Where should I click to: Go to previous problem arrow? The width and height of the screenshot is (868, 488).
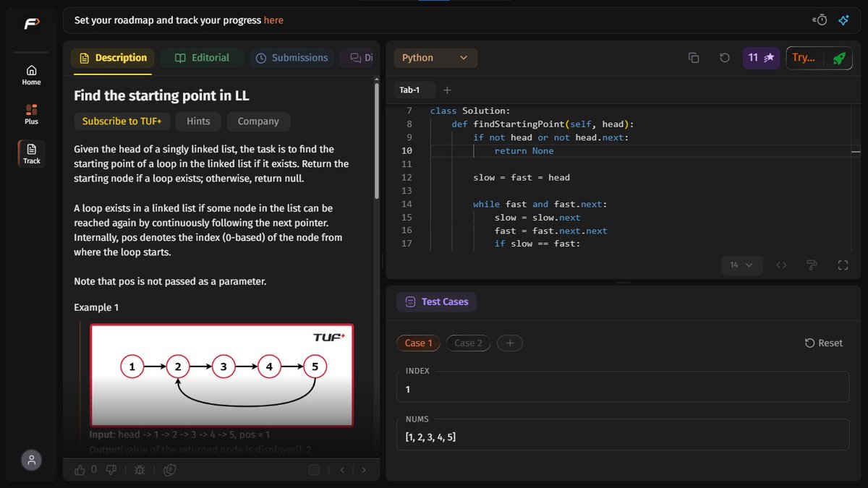tap(343, 470)
